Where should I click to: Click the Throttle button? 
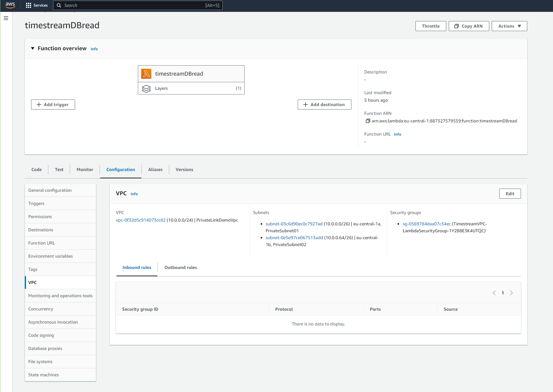tap(431, 26)
